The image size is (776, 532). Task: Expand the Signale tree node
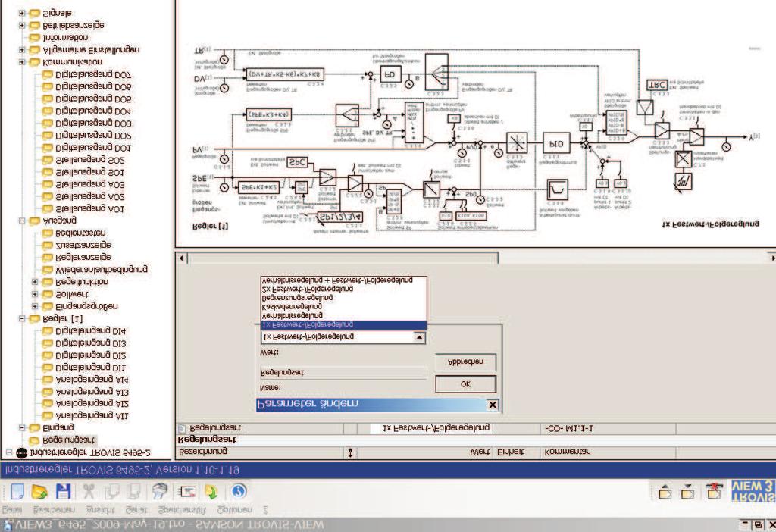22,14
